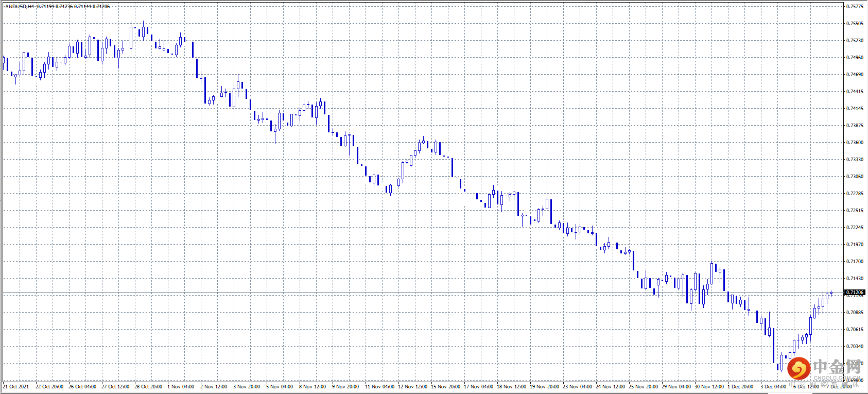Click the 0.71700 price axis label
Viewport: 868px width, 394px height.
pos(855,262)
